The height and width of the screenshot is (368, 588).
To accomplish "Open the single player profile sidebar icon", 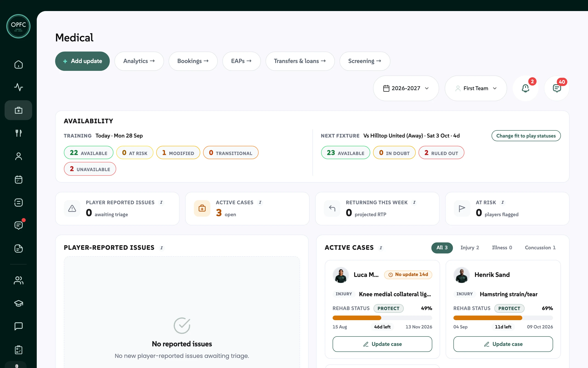I will point(18,156).
